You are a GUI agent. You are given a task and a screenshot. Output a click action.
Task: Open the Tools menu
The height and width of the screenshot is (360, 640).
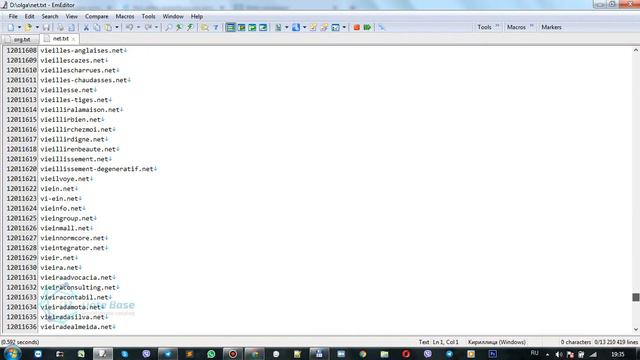click(x=149, y=16)
